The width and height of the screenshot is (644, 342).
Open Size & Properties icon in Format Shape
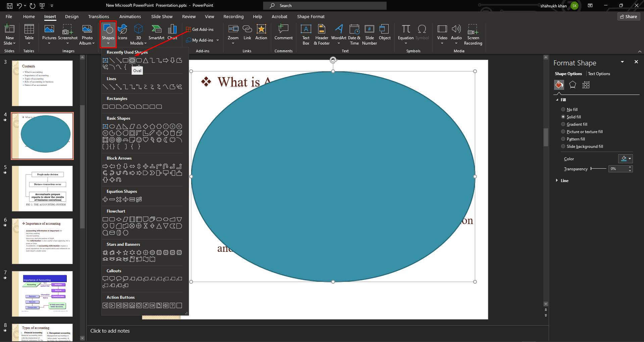586,85
